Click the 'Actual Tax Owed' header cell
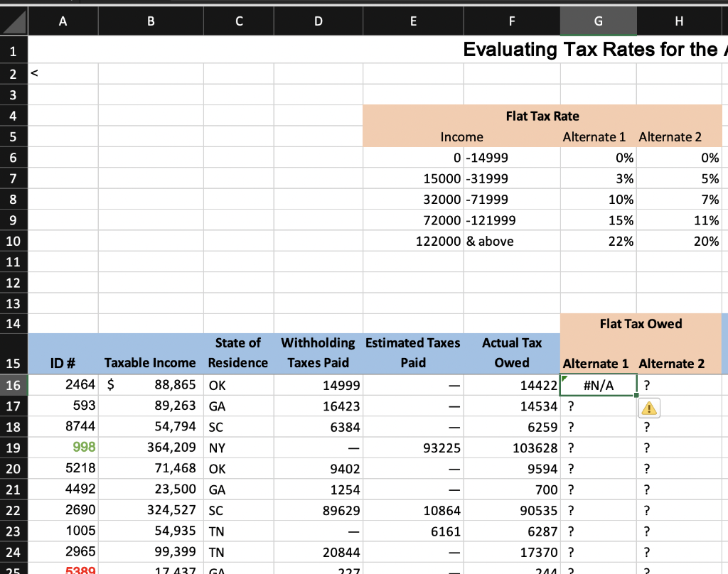 tap(512, 354)
